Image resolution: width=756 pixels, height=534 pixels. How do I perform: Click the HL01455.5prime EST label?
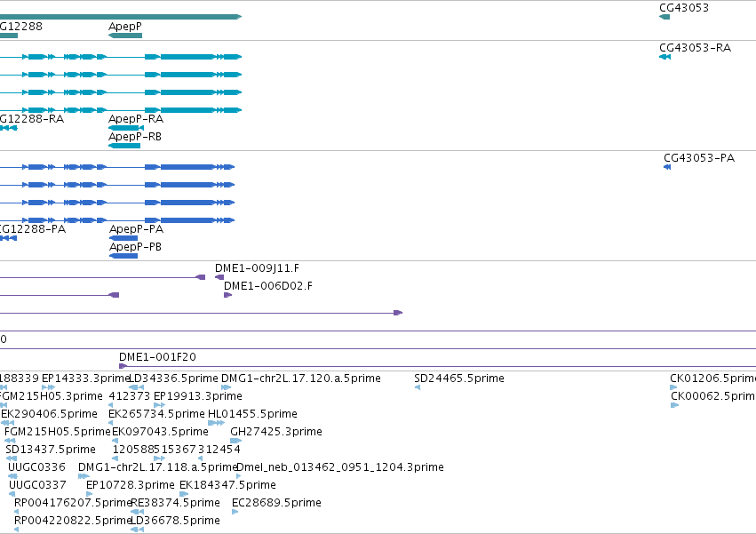click(x=252, y=414)
